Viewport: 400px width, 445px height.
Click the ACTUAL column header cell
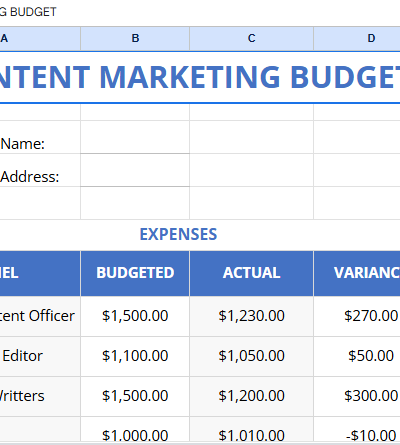[251, 273]
